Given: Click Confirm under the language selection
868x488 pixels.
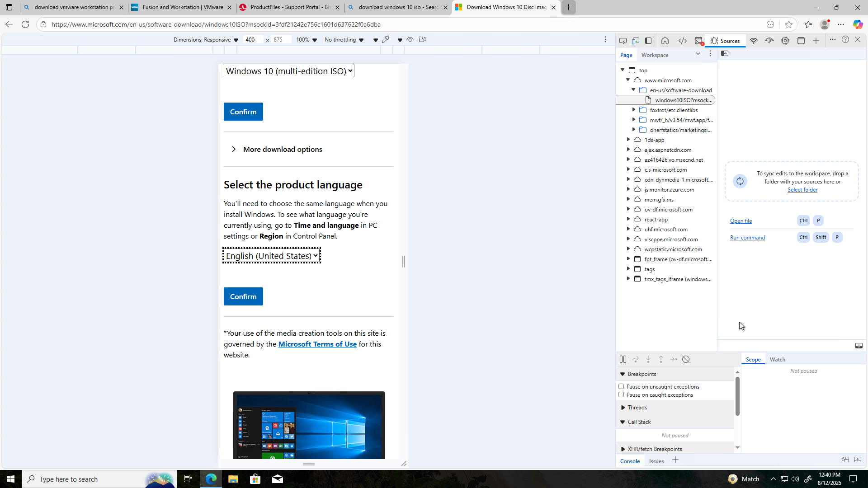Looking at the screenshot, I should pos(243,296).
